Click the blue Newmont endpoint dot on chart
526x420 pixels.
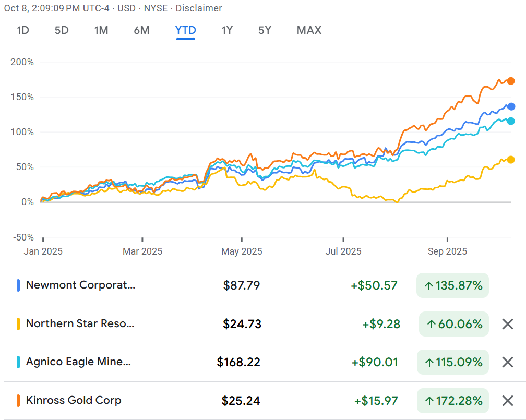coord(511,106)
